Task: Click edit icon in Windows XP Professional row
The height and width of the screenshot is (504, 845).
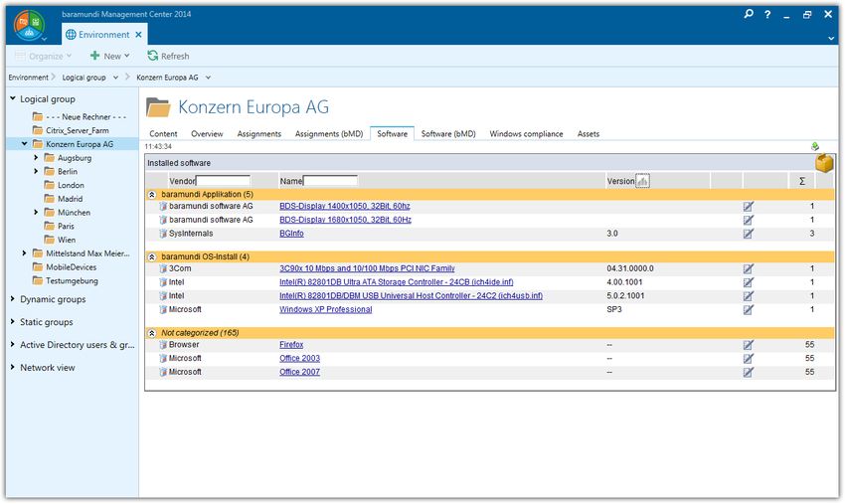Action: pos(748,310)
